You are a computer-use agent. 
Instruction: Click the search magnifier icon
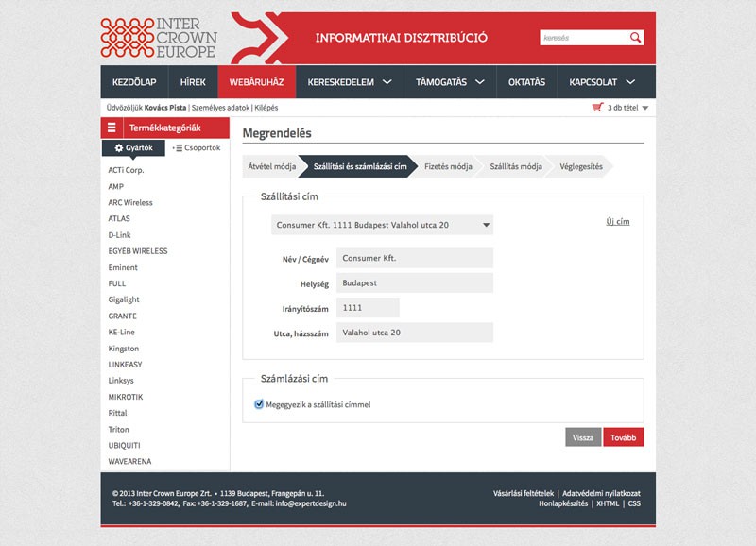pos(636,38)
